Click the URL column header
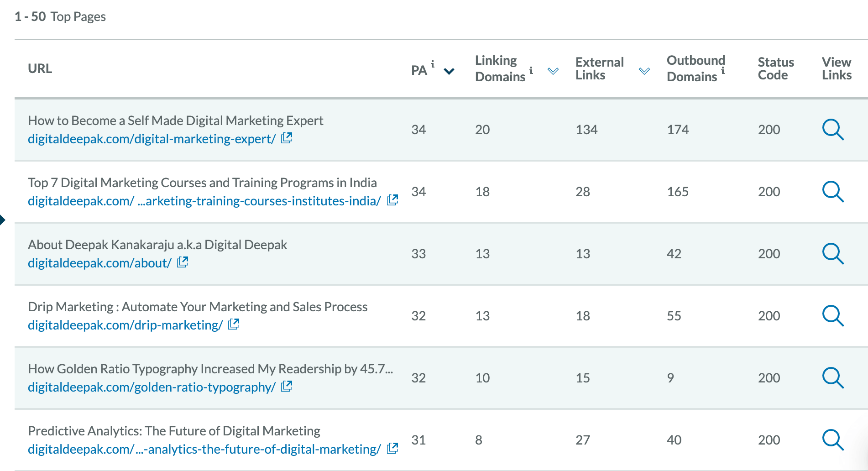Screen dimensions: 868x471 tap(40, 68)
